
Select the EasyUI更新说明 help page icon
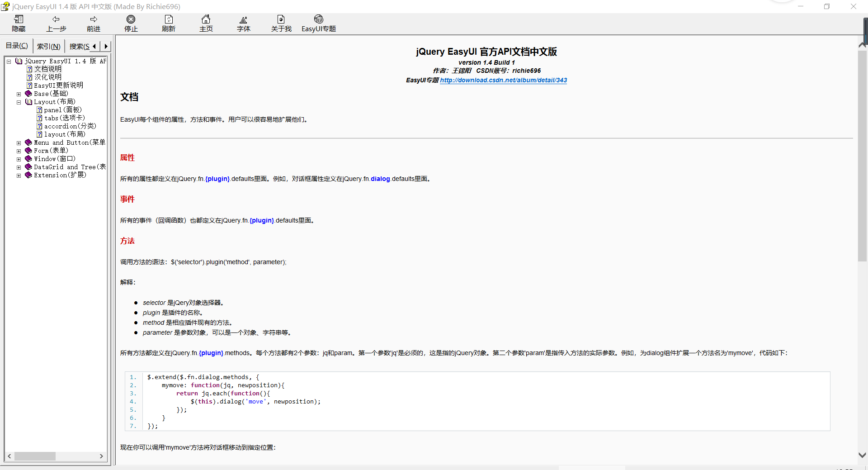pyautogui.click(x=29, y=85)
